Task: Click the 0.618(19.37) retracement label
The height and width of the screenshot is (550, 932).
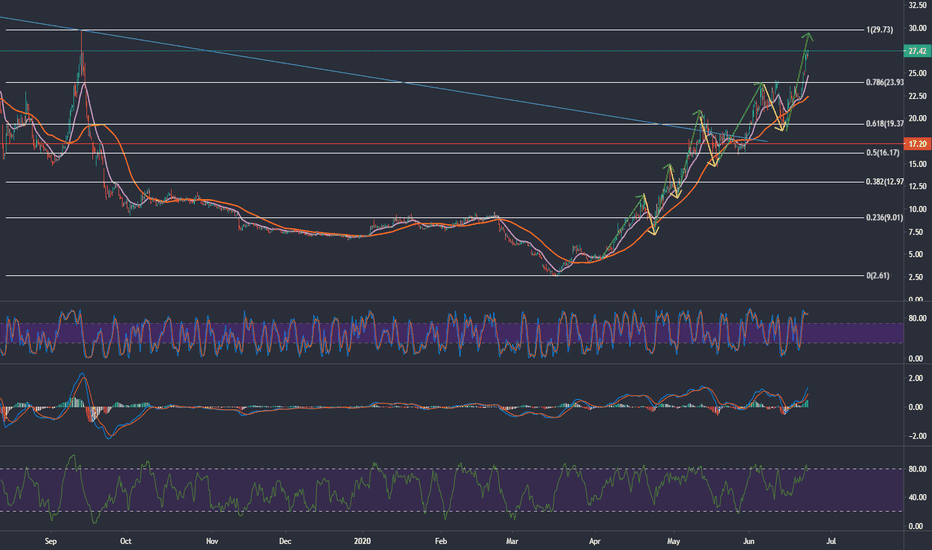Action: [x=884, y=124]
